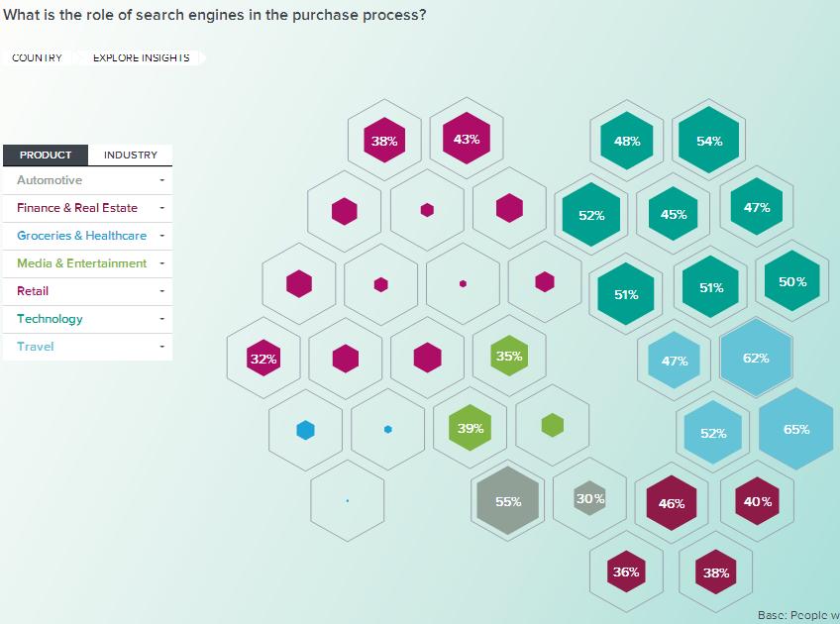Click the 39% green hexagon

click(x=471, y=428)
